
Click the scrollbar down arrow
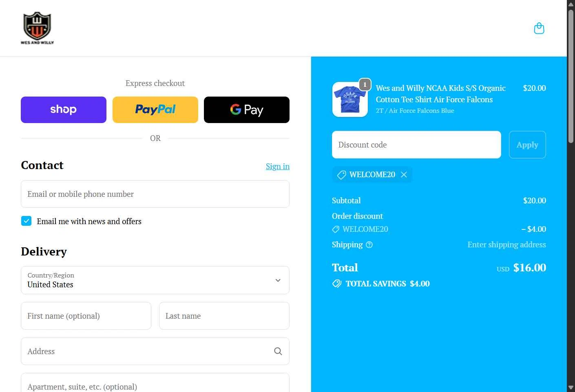(571, 388)
